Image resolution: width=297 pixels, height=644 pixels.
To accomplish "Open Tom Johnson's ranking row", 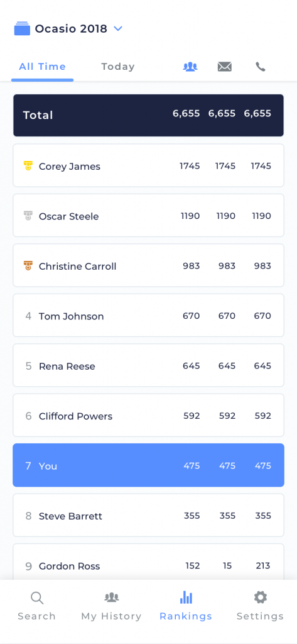I will tap(148, 316).
